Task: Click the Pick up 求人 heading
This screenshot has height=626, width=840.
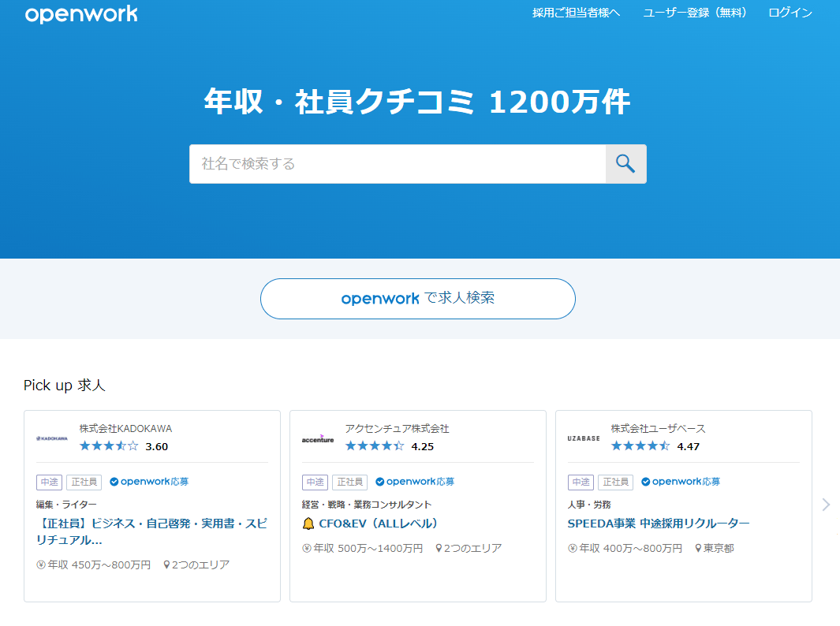Action: tap(65, 386)
